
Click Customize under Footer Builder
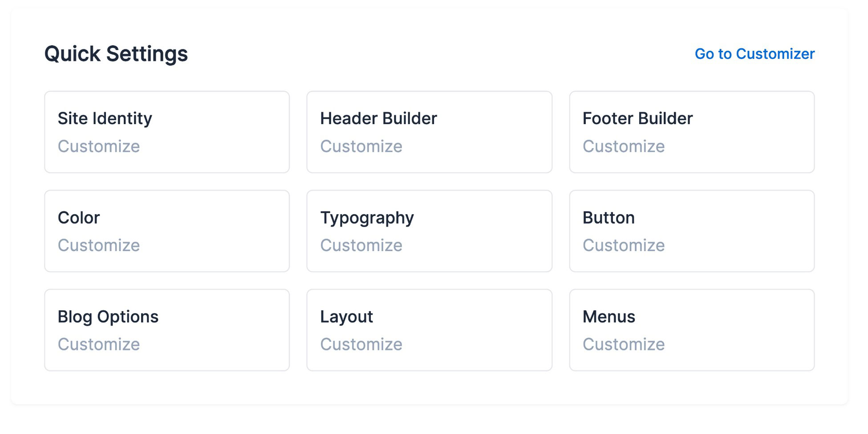pyautogui.click(x=624, y=146)
